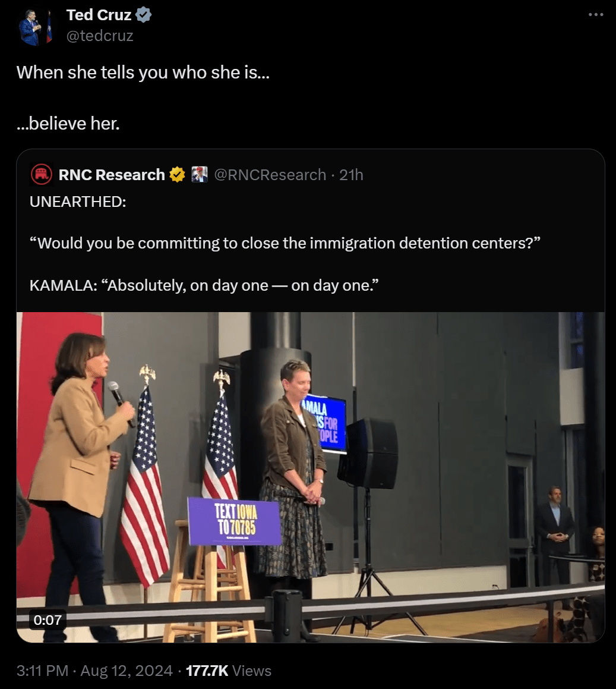The height and width of the screenshot is (689, 616).
Task: Open the Ted Cruz display name link
Action: (99, 14)
